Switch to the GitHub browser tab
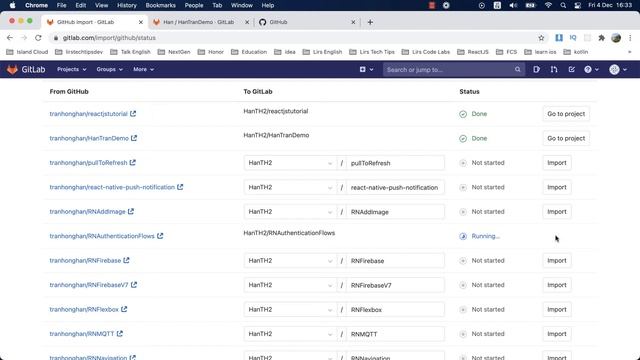640x360 pixels. 306,22
